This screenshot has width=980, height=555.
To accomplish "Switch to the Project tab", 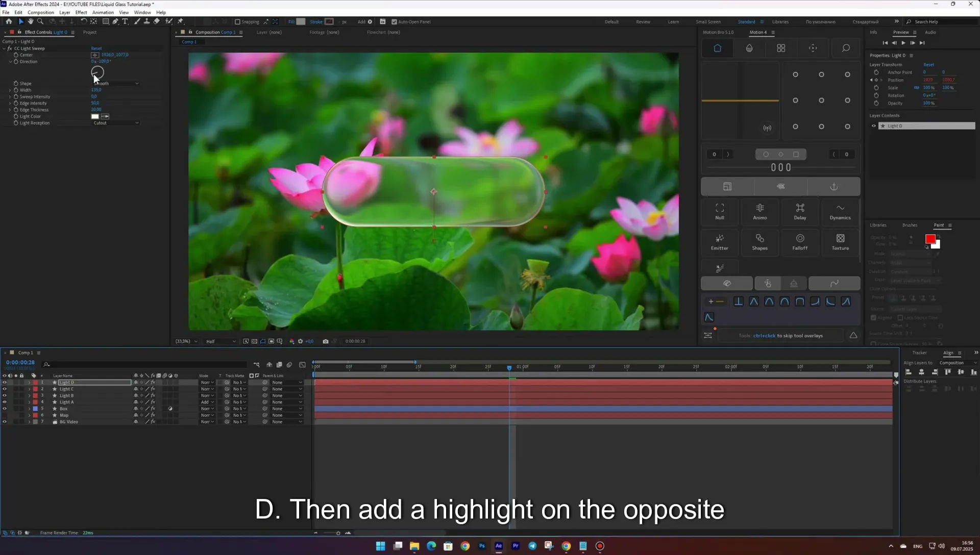I will [x=90, y=32].
